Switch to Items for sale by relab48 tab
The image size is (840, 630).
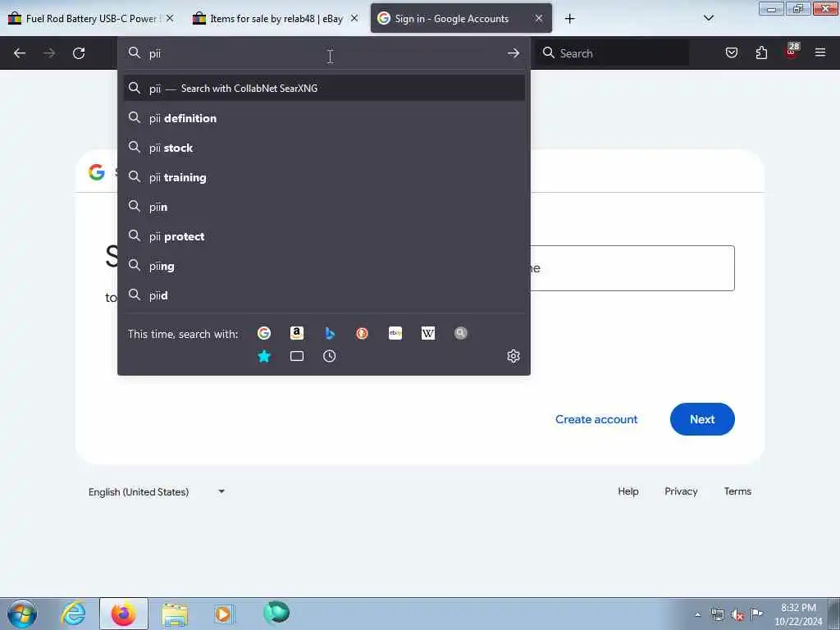276,18
